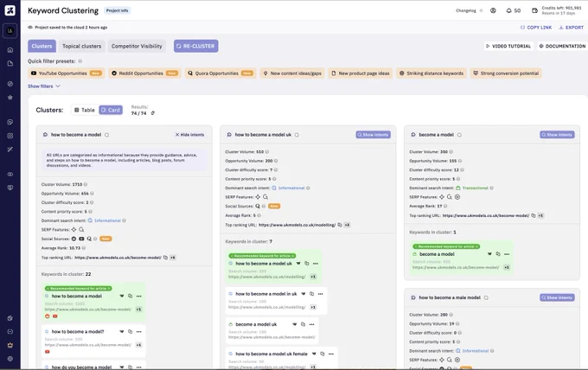Click the 'Project info' badge
588x370 pixels.
click(118, 10)
